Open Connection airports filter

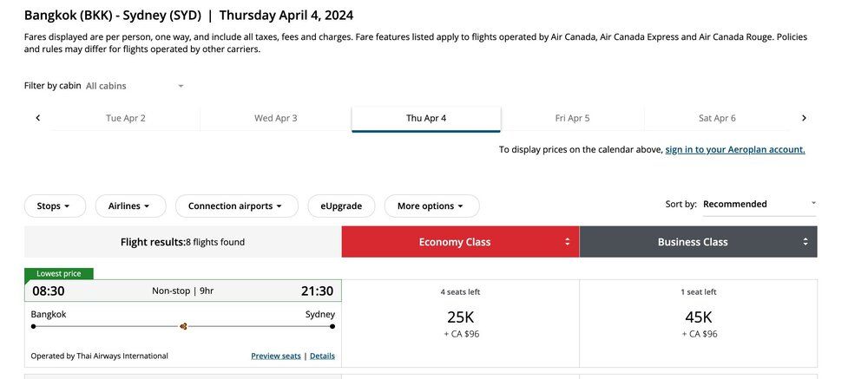236,206
